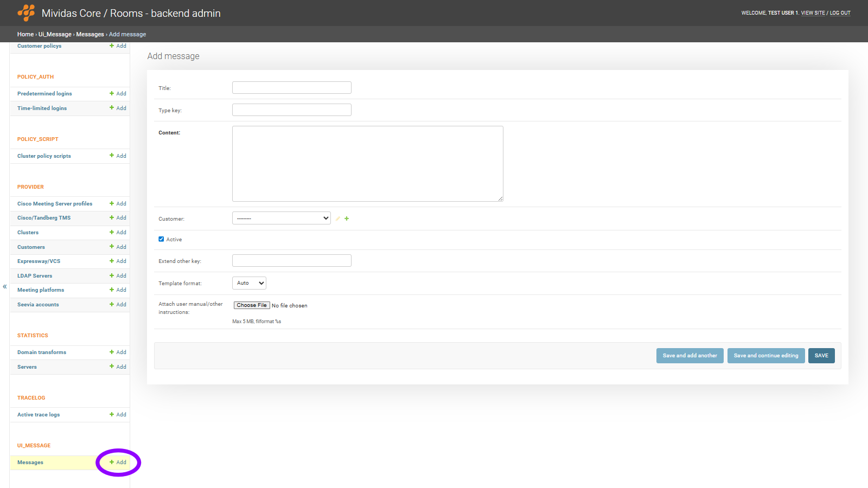Add a new Clusters entry
The image size is (868, 488).
(118, 233)
